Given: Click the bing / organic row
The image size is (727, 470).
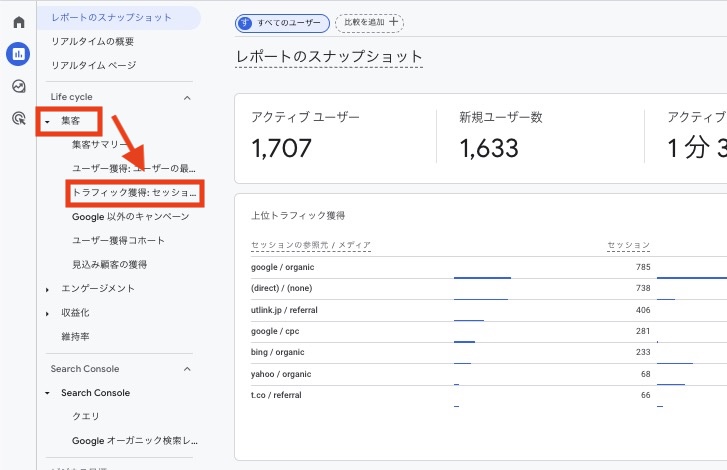Looking at the screenshot, I should pos(278,352).
